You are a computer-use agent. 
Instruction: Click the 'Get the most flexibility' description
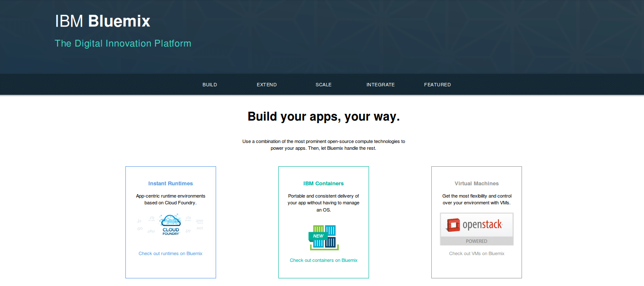(x=477, y=199)
